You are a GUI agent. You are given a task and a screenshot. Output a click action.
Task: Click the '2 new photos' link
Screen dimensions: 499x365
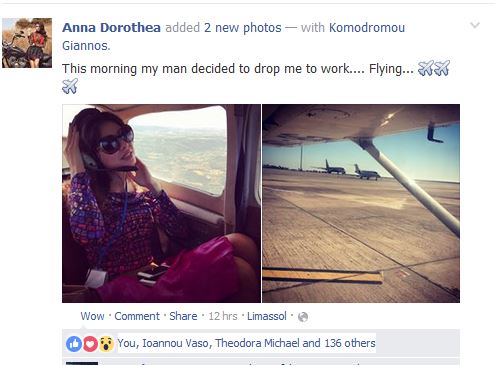point(243,28)
